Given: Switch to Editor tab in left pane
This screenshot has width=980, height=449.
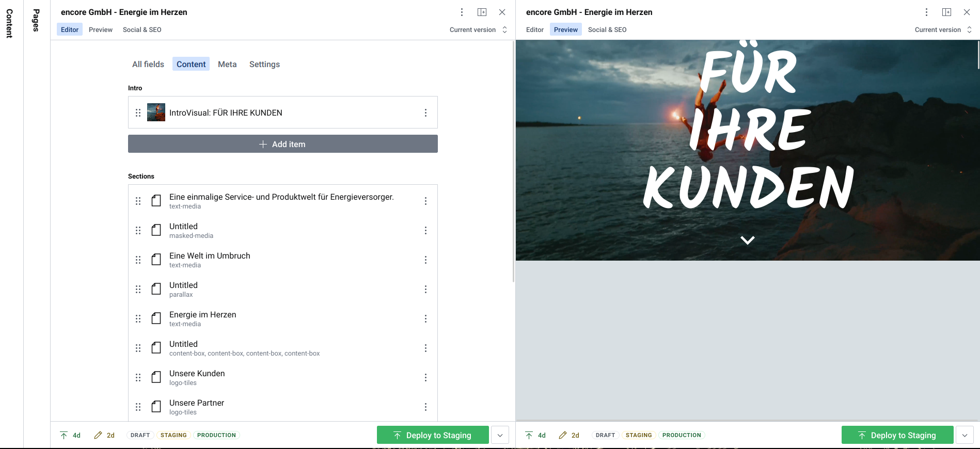Looking at the screenshot, I should 70,29.
